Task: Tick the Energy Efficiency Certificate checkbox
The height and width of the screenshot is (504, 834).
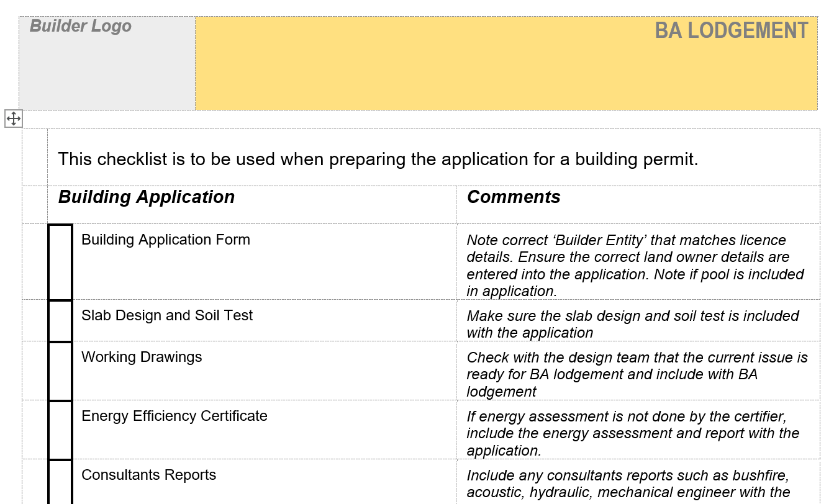Action: tap(60, 430)
